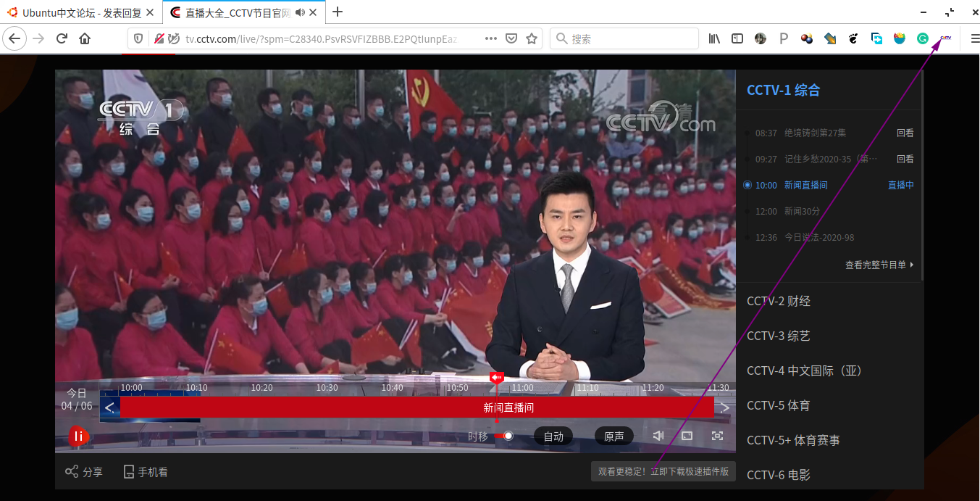Close the Ubuntu中文论坛 tab

point(150,12)
